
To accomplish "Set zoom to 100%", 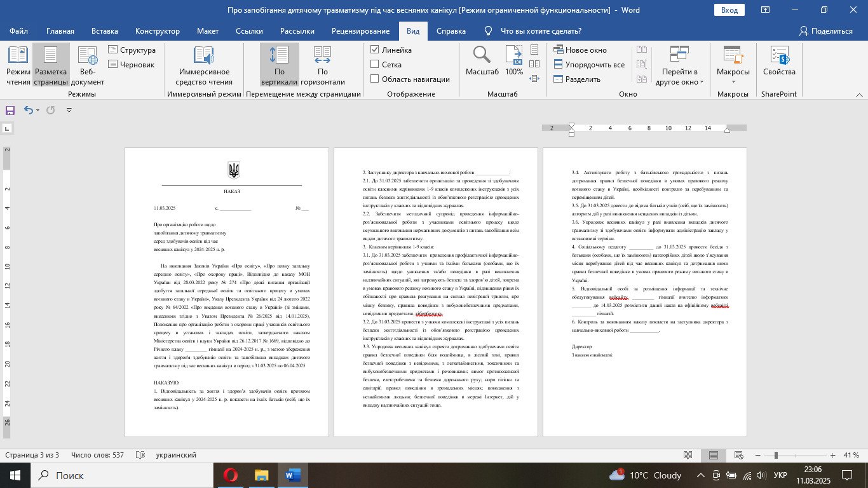I will tap(514, 61).
